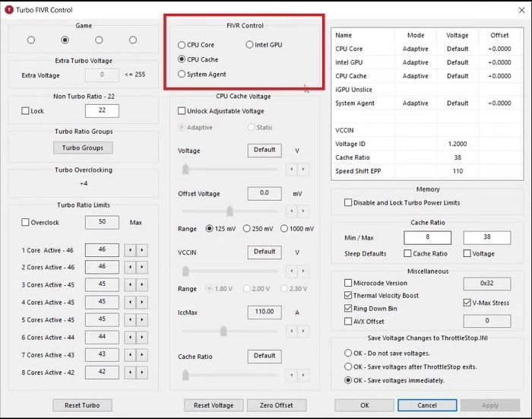Click Offset Voltage left arrow stepper
Screen dimensions: 532x419
coord(291,211)
